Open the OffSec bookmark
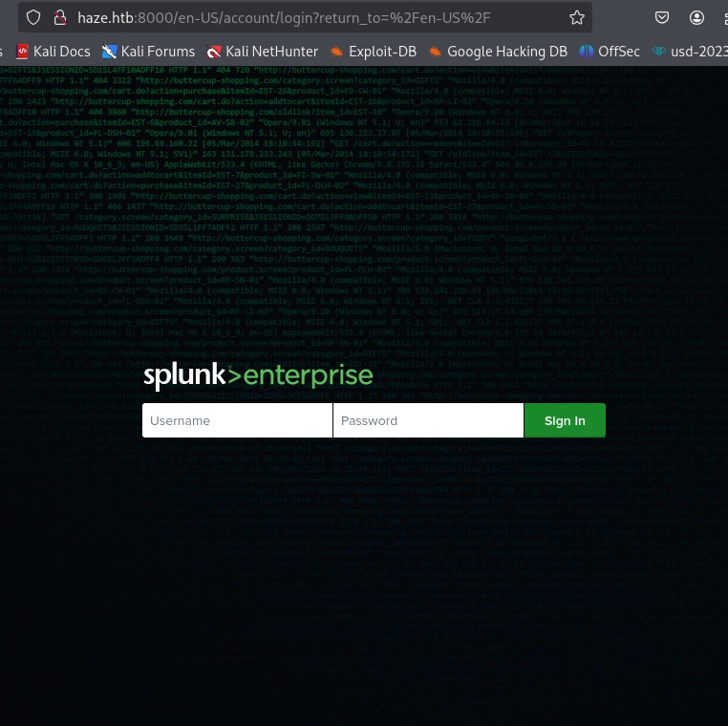 click(610, 52)
